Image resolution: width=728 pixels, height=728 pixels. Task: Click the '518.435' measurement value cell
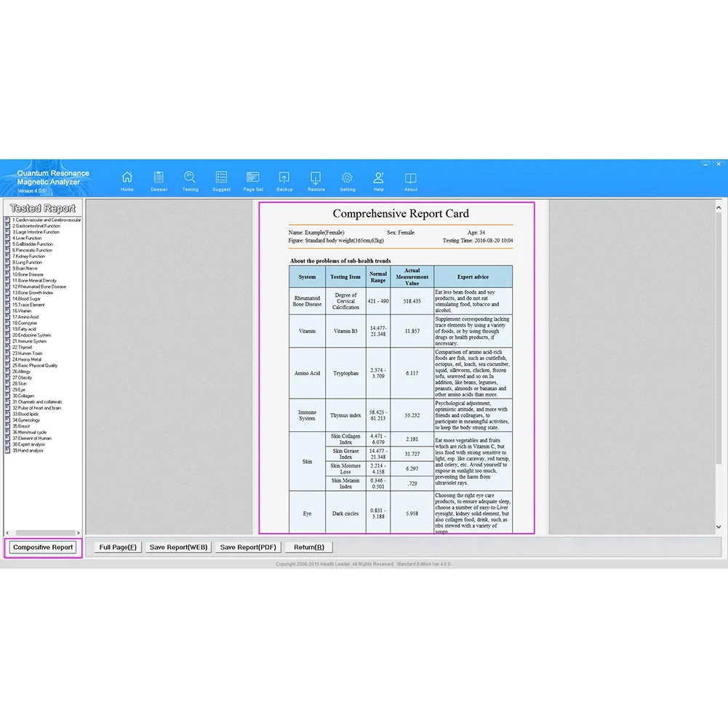click(412, 301)
